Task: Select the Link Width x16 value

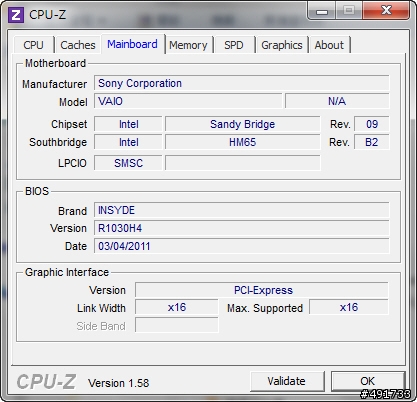Action: (x=177, y=307)
